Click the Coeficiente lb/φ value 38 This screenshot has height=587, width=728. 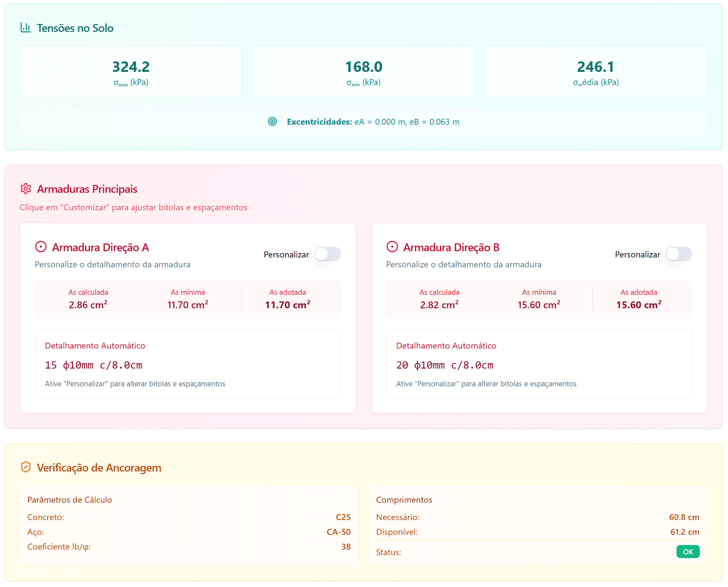tap(346, 546)
